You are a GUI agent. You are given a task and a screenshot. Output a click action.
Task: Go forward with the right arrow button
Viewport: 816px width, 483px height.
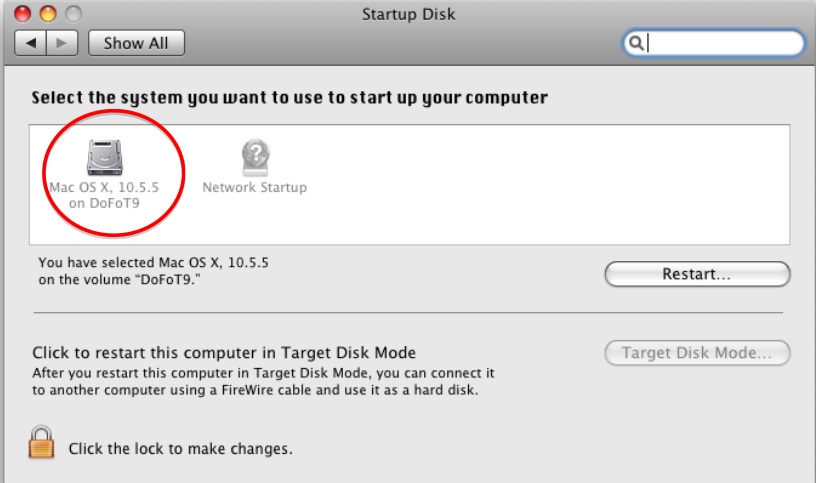62,43
